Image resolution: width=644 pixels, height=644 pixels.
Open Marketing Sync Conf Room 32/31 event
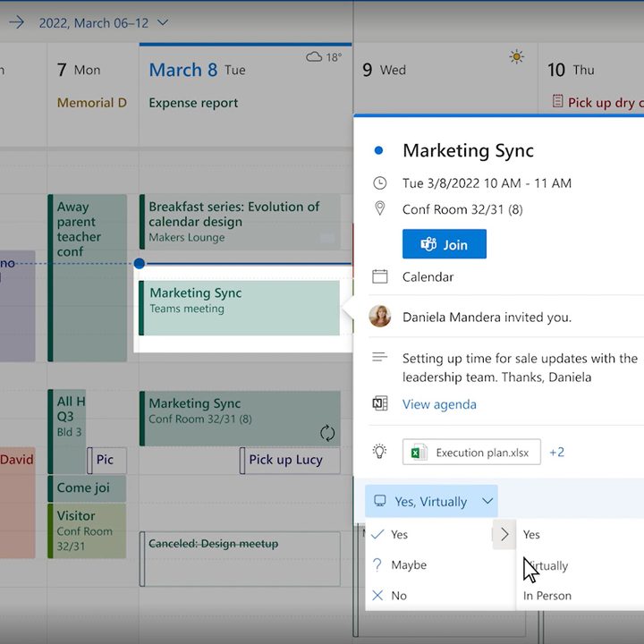click(x=240, y=418)
